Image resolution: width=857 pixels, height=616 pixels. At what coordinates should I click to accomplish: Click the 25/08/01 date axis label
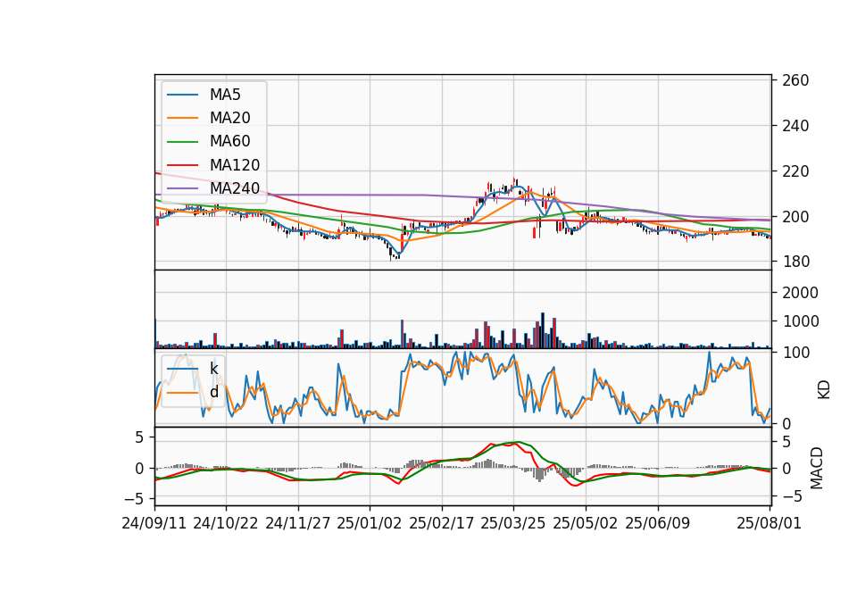769,524
